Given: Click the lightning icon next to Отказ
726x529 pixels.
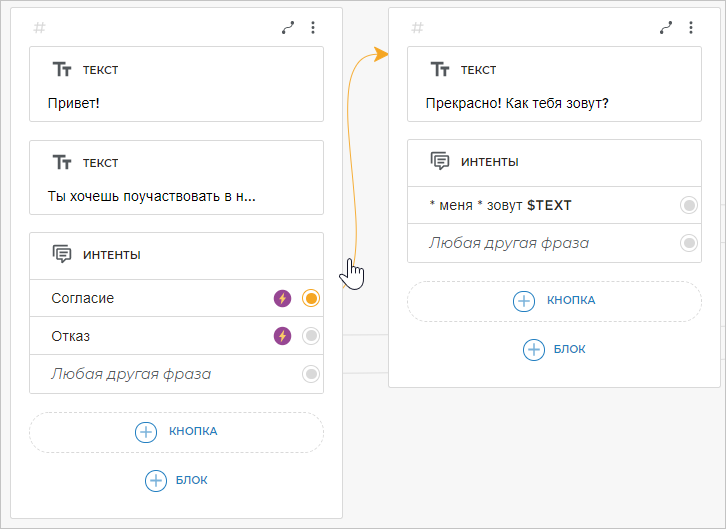Looking at the screenshot, I should 282,336.
